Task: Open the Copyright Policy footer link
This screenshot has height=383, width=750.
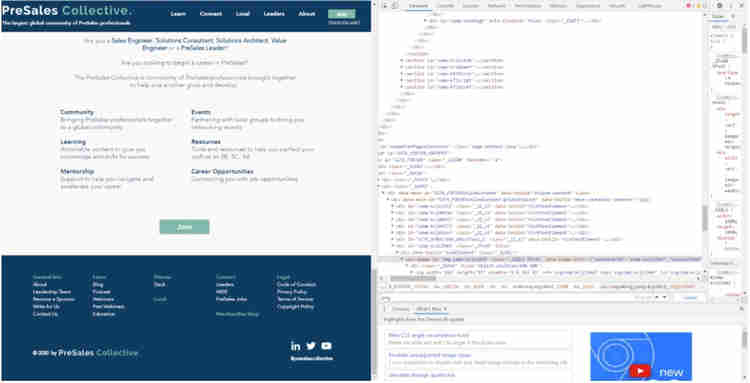Action: coord(296,306)
